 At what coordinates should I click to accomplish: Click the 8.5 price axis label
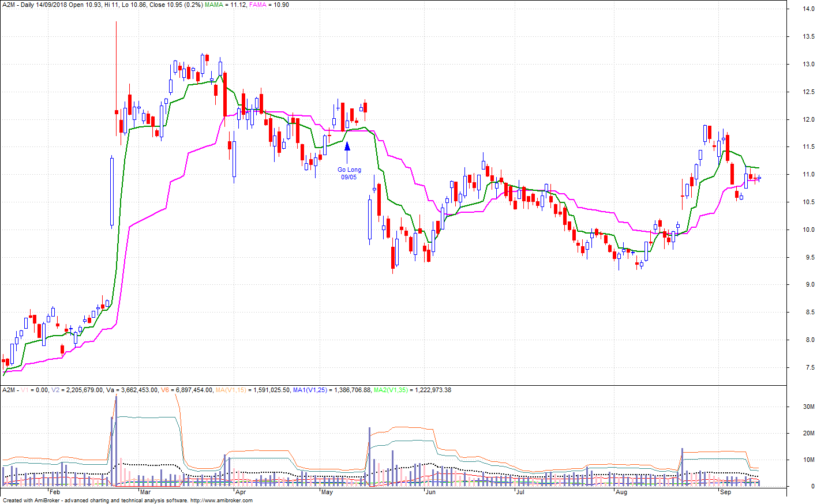[x=809, y=313]
